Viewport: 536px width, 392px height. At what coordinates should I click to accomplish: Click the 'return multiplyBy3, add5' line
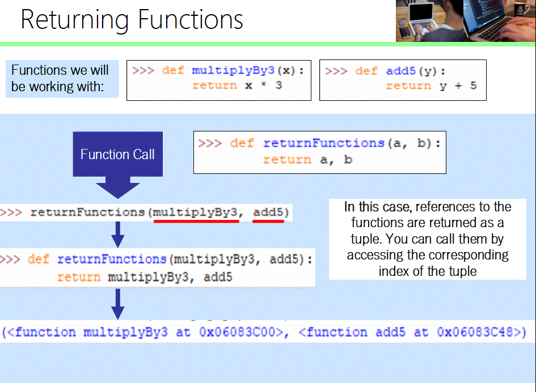pos(145,277)
